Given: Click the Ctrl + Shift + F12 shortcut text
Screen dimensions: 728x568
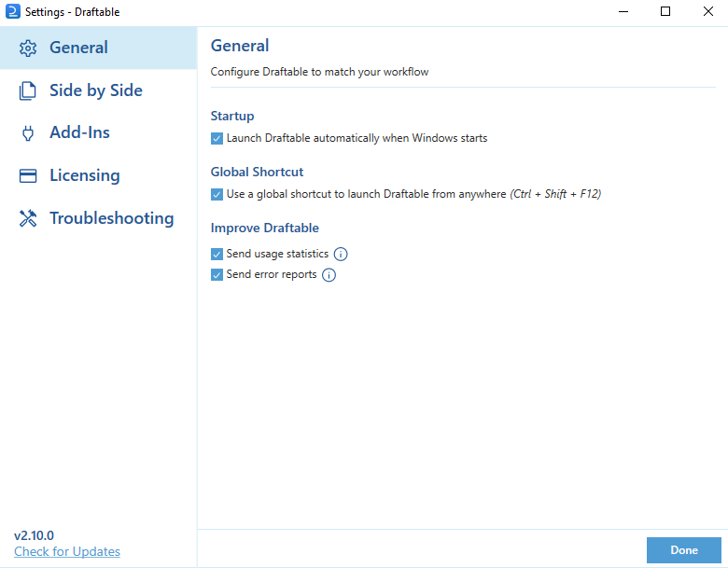Looking at the screenshot, I should pos(555,194).
